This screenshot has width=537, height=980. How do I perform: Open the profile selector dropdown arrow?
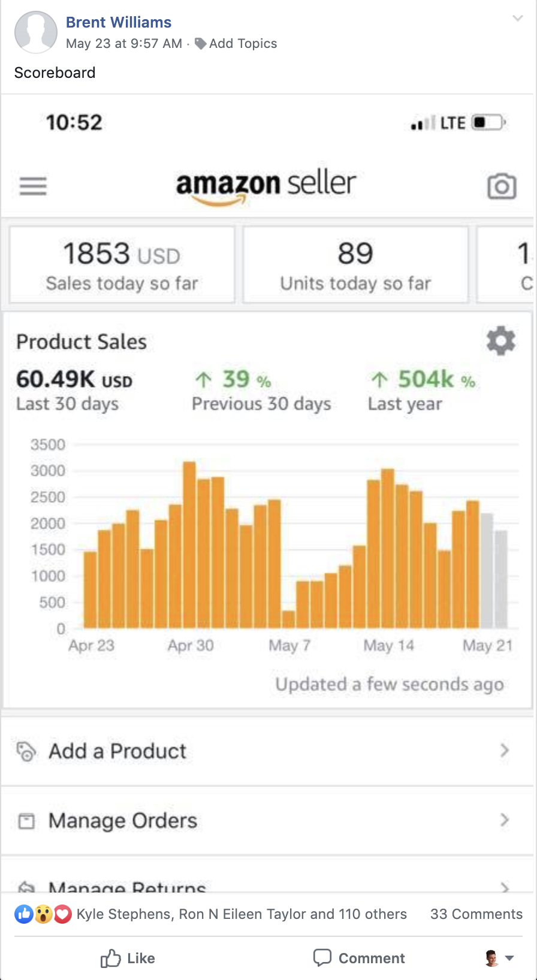(x=509, y=958)
